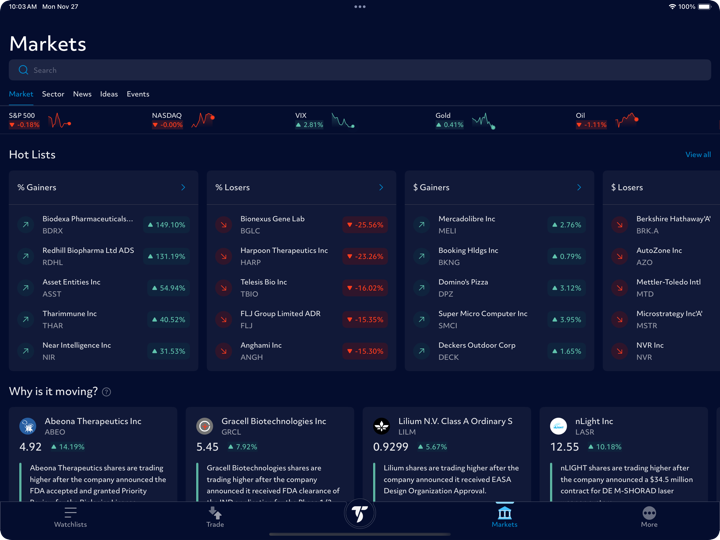Click the Search input field

[x=360, y=70]
